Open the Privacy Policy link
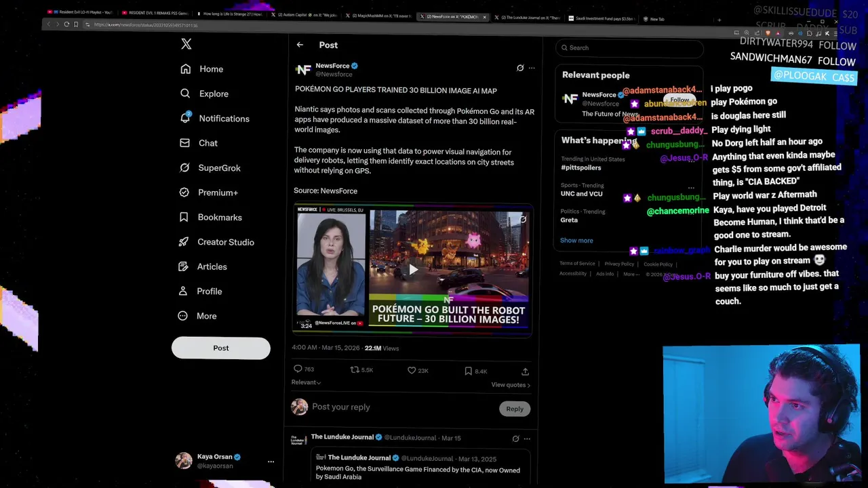Viewport: 868px width, 488px height. point(619,264)
